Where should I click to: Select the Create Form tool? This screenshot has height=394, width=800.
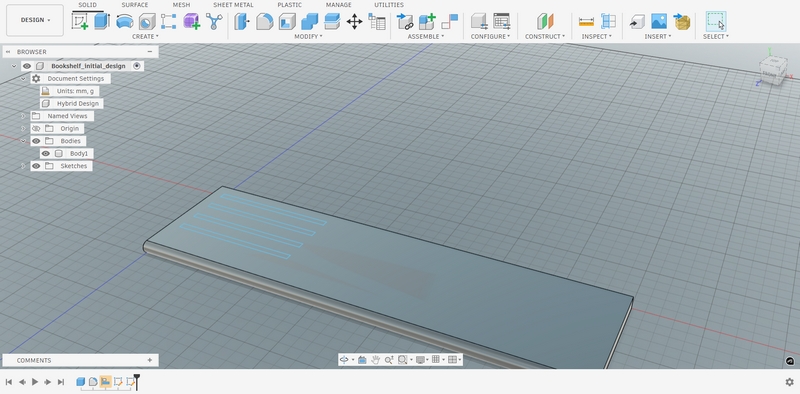[191, 21]
